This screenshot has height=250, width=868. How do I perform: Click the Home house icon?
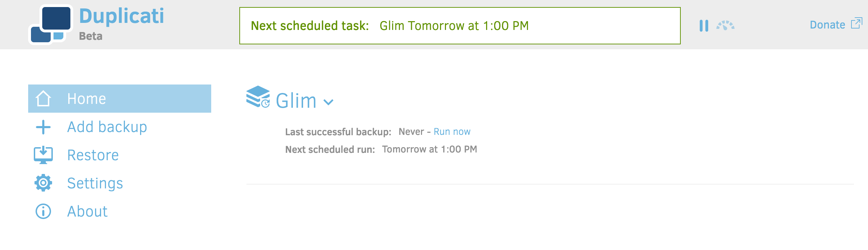pyautogui.click(x=43, y=99)
